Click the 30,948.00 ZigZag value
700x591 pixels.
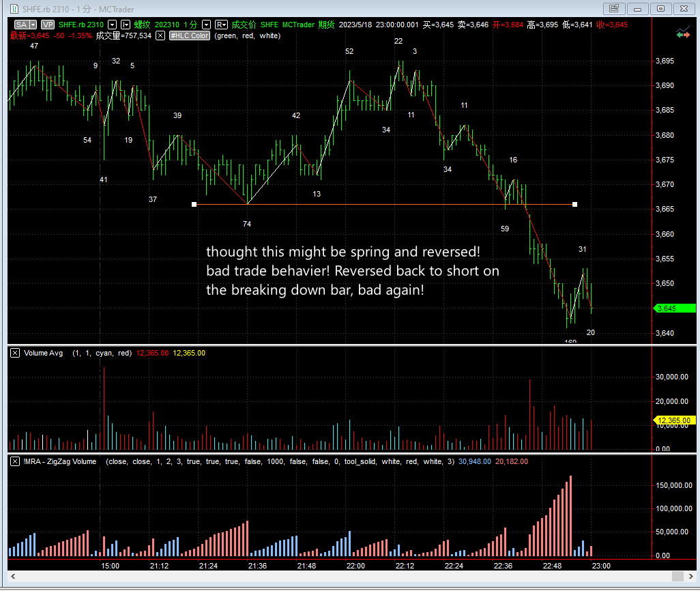[475, 461]
